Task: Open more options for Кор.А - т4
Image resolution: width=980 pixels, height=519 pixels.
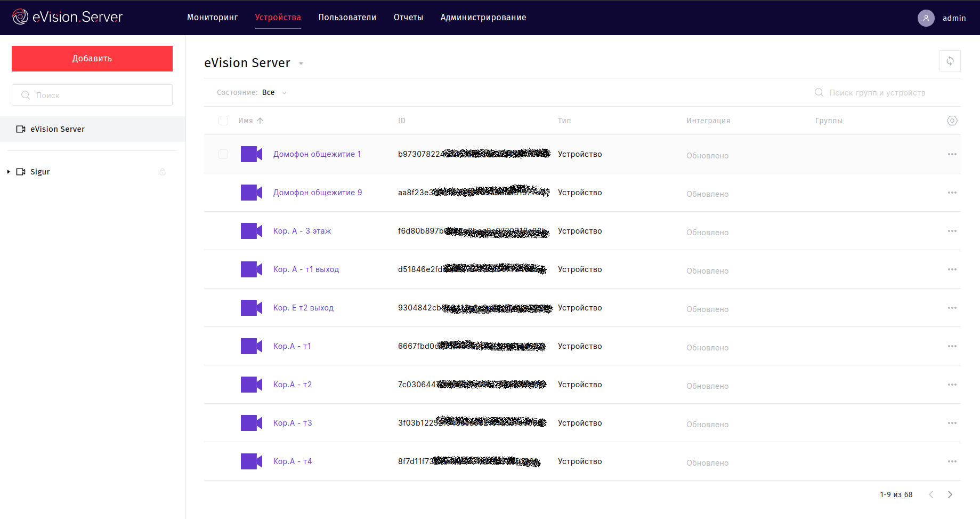Action: [952, 461]
